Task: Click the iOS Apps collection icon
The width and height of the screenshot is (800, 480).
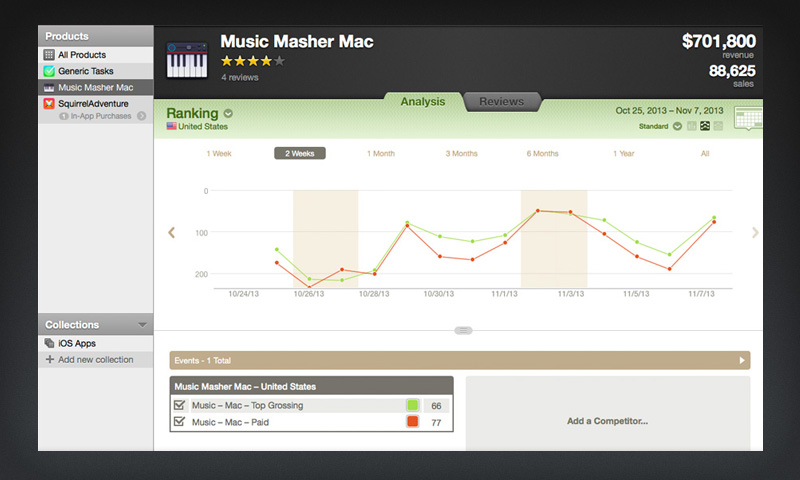Action: [49, 343]
